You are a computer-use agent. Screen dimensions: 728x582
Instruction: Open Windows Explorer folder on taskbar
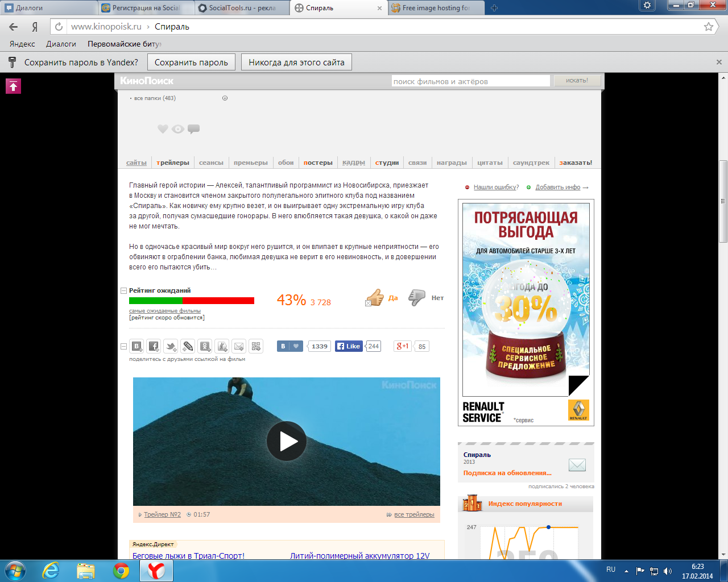point(86,570)
